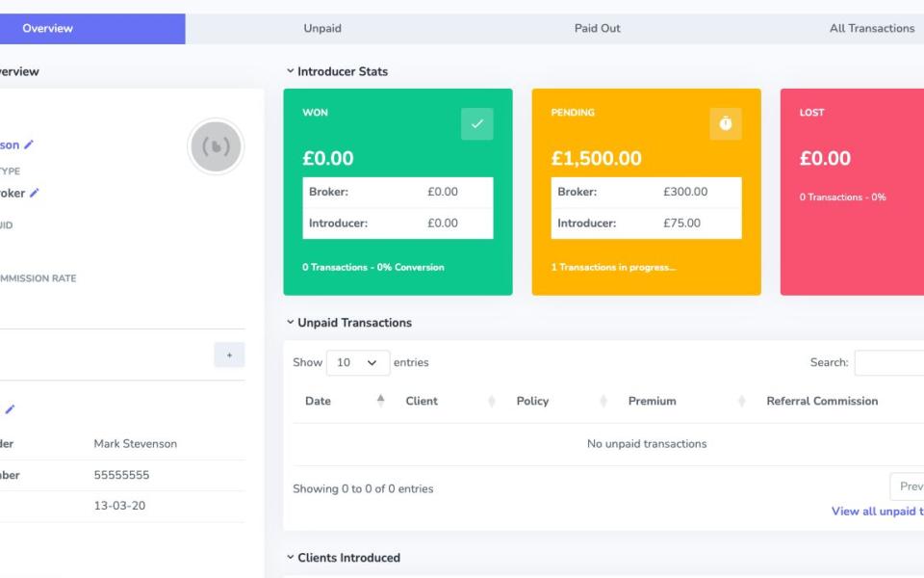The height and width of the screenshot is (578, 924).
Task: Focus the Search input field
Action: point(889,363)
